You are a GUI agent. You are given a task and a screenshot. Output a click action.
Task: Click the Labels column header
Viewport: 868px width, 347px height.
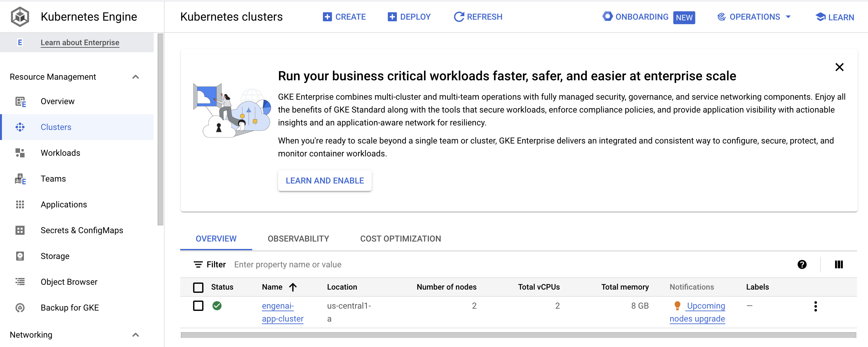point(757,287)
